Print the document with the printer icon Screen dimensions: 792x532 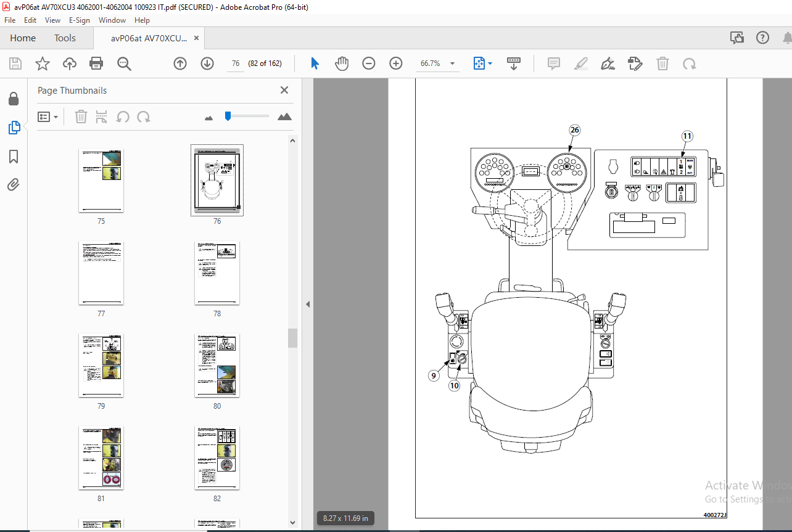tap(96, 63)
